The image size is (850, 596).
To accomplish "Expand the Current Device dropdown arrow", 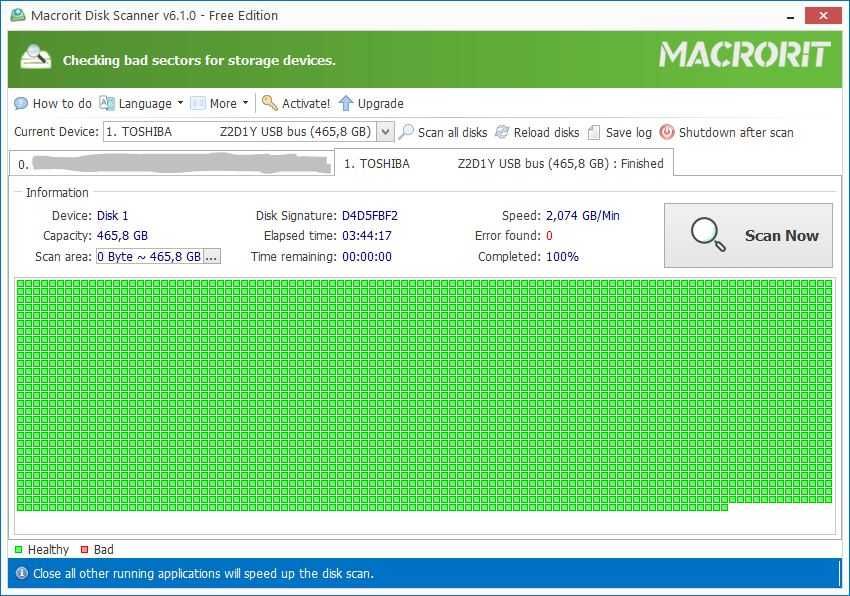I will (x=385, y=132).
